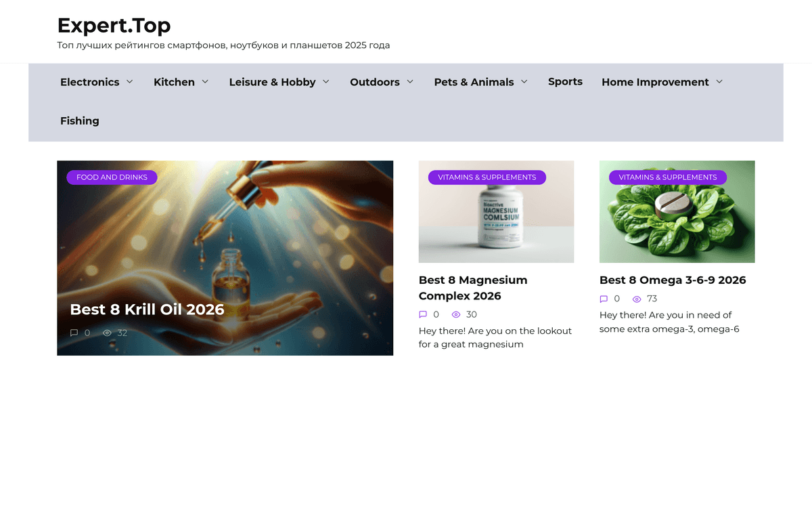Click comment icon under Omega 3-6-9 post
Image resolution: width=812 pixels, height=508 pixels.
(604, 299)
